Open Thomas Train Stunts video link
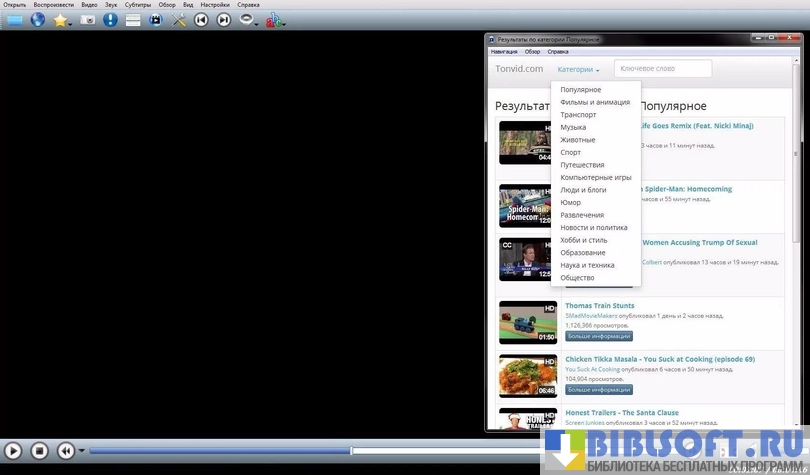 599,306
